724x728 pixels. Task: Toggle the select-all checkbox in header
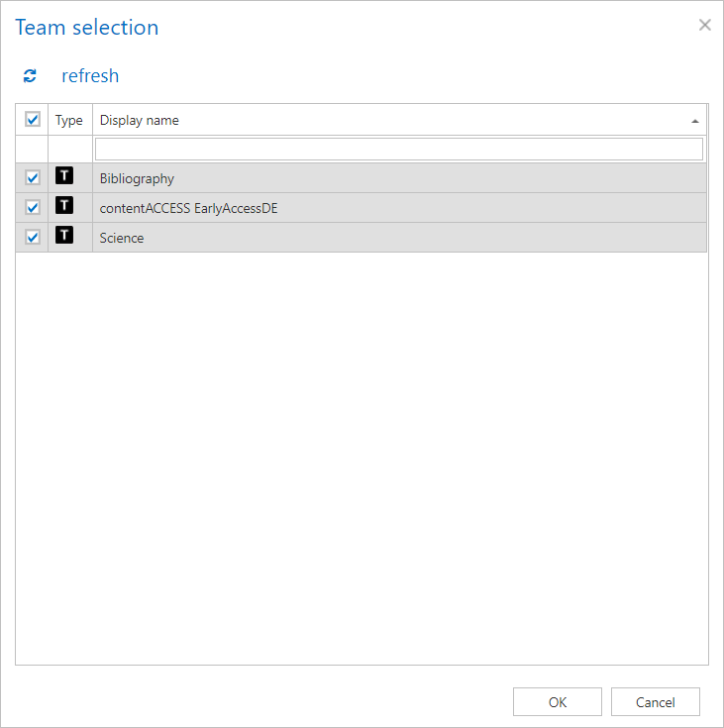coord(33,120)
